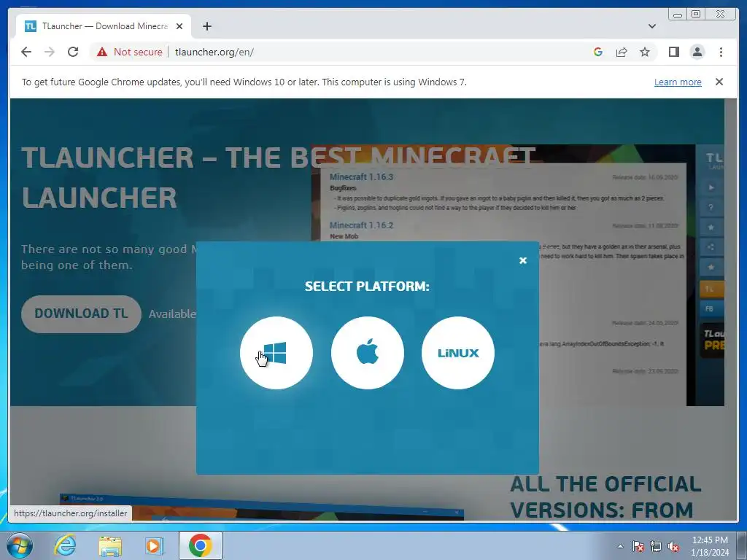Open Windows Media Player from taskbar

coord(154,545)
